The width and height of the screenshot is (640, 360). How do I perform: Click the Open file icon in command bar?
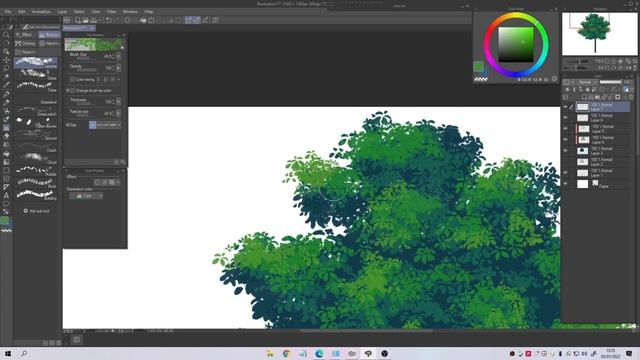(85, 20)
